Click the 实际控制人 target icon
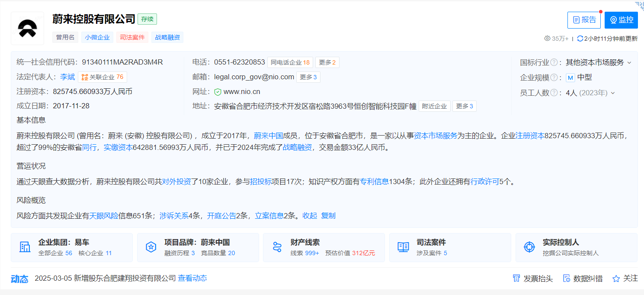644x295 pixels. coord(529,247)
